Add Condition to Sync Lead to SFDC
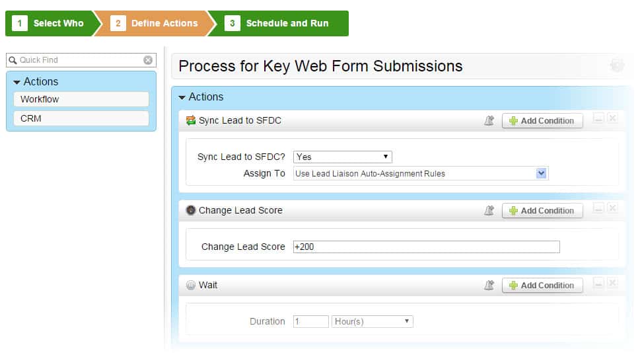This screenshot has height=353, width=644. coord(542,120)
